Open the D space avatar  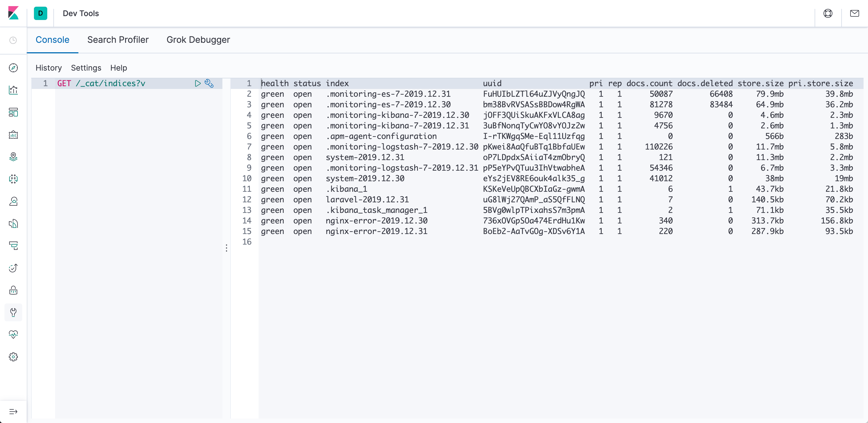40,13
